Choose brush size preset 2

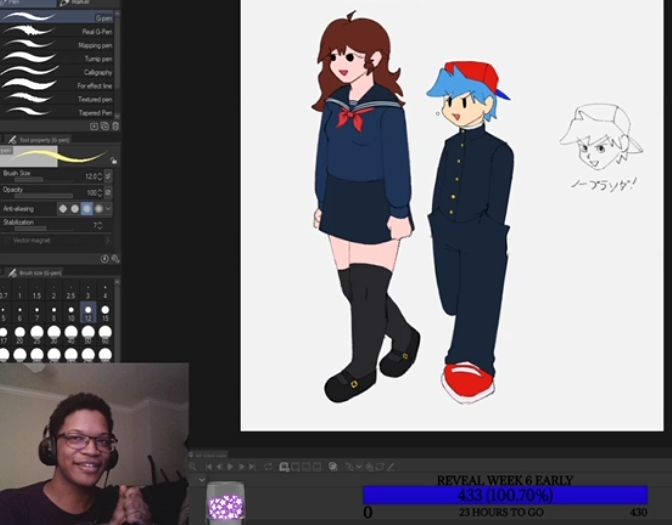click(54, 292)
